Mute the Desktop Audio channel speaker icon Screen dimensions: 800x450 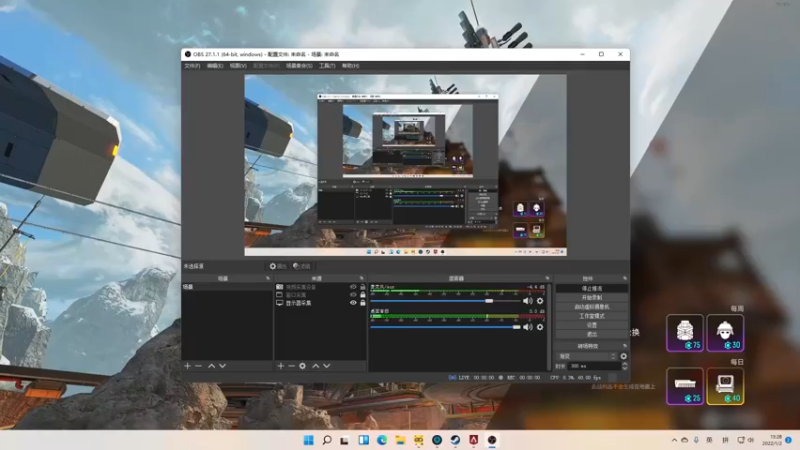[x=528, y=327]
